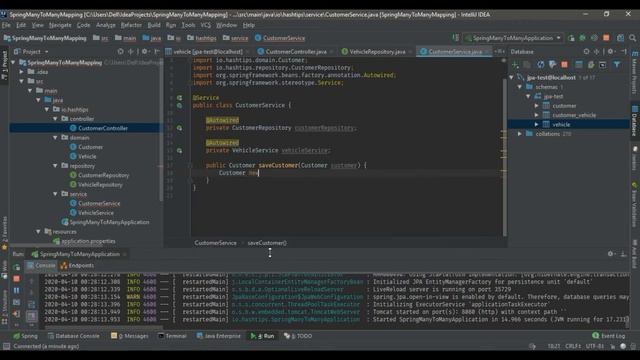Collapse the controller package in project tree
640x360 pixels.
tap(55, 119)
